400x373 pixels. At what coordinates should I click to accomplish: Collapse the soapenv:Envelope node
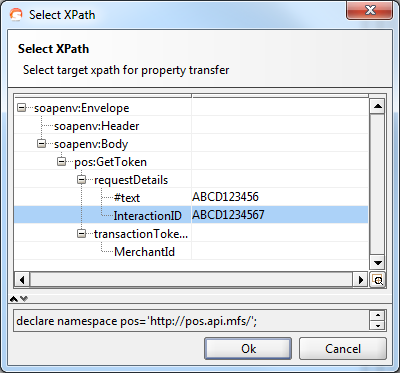[x=22, y=108]
